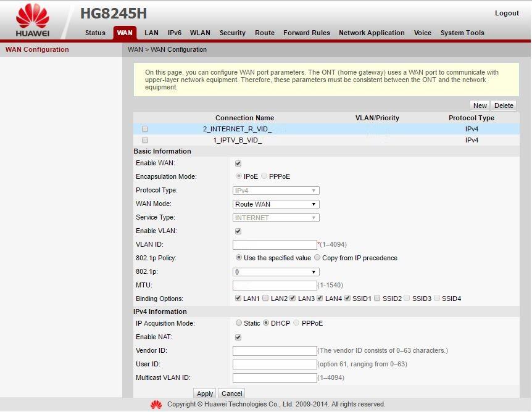Uncheck the Enable NAT checkbox
Viewport: 532px width, 412px height.
click(238, 337)
